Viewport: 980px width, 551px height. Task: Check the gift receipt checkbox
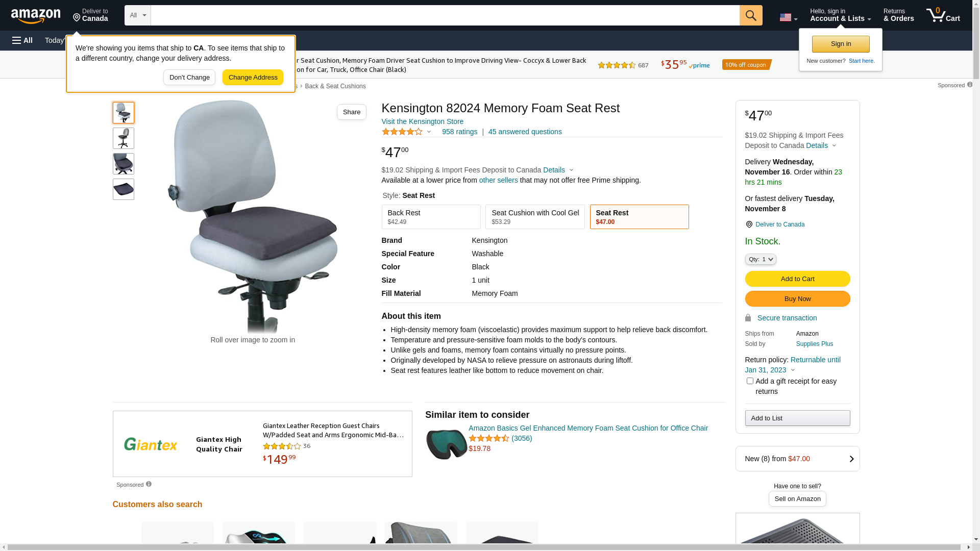[x=750, y=381]
